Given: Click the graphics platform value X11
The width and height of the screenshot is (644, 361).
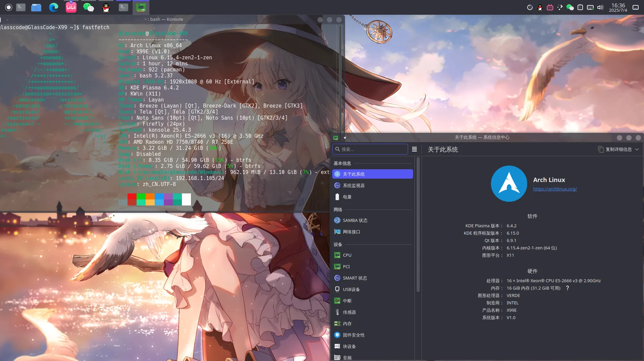Looking at the screenshot, I should click(510, 255).
